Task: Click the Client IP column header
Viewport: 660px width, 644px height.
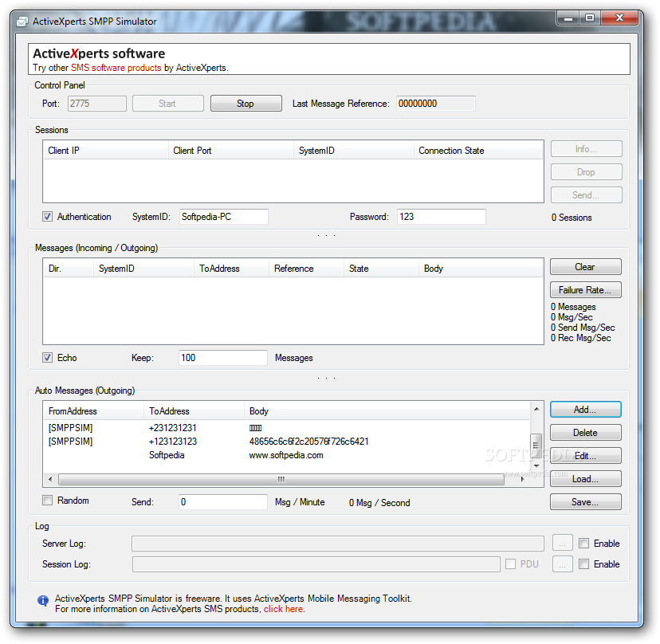Action: click(106, 151)
